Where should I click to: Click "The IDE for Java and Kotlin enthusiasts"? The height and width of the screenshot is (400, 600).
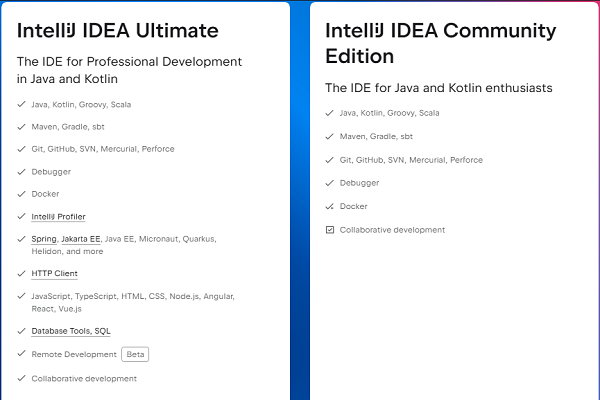(x=439, y=88)
